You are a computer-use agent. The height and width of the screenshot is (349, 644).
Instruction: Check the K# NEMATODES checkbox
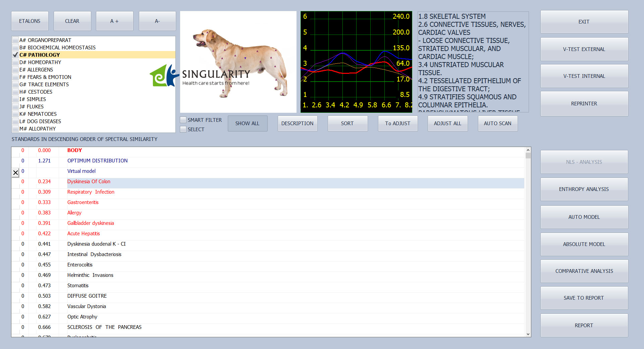(15, 114)
